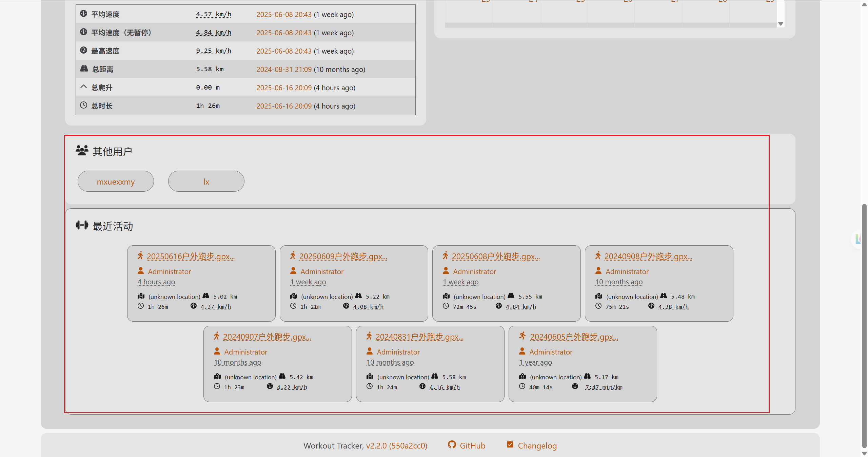
Task: Click running icon on 20240831 card
Action: tap(369, 336)
